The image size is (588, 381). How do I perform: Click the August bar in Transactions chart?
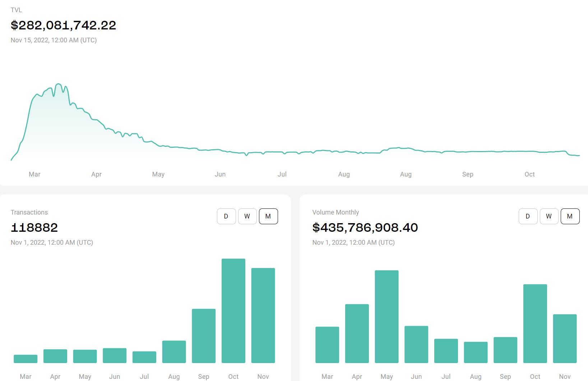point(174,352)
